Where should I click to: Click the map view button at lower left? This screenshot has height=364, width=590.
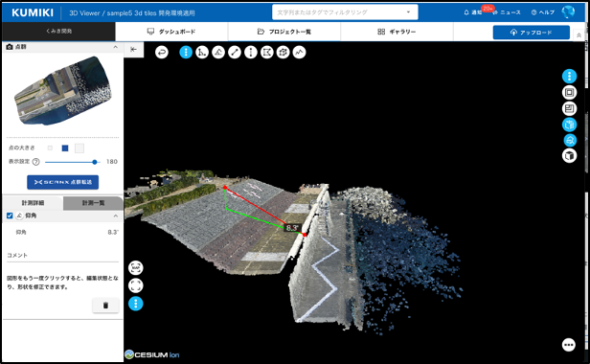point(135,267)
